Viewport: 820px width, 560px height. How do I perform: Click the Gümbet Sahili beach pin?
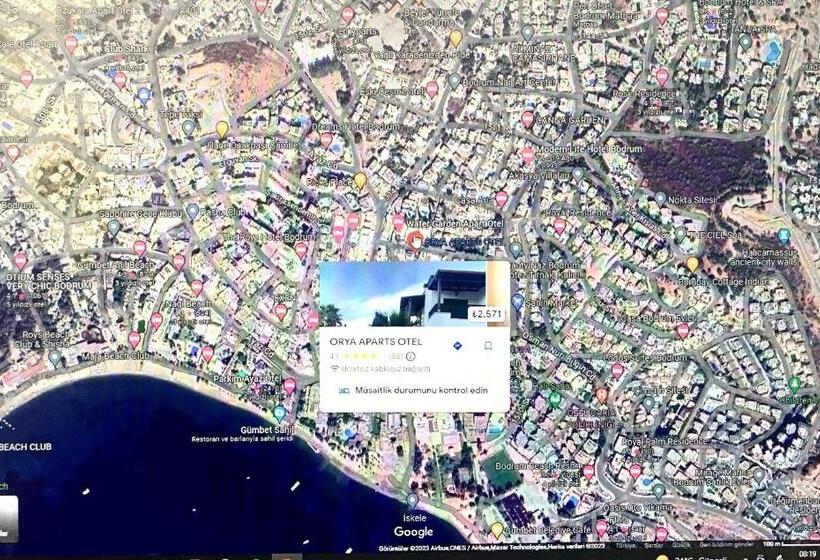pos(280,414)
